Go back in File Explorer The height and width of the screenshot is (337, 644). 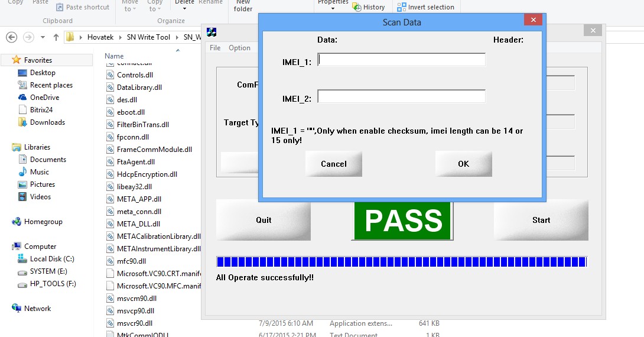coord(11,37)
